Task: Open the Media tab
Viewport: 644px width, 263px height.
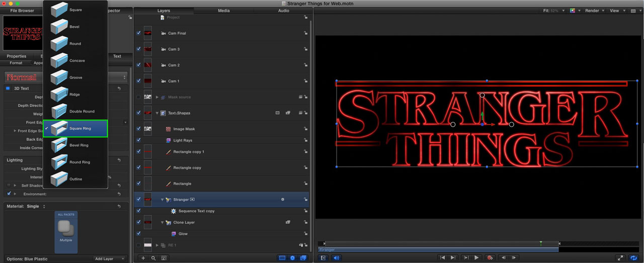Action: [224, 11]
